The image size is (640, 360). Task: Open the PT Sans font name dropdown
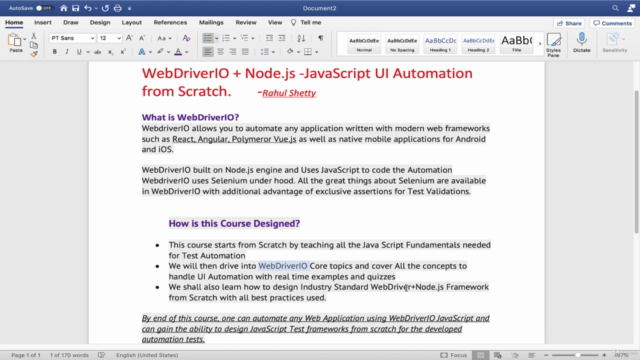[x=92, y=38]
